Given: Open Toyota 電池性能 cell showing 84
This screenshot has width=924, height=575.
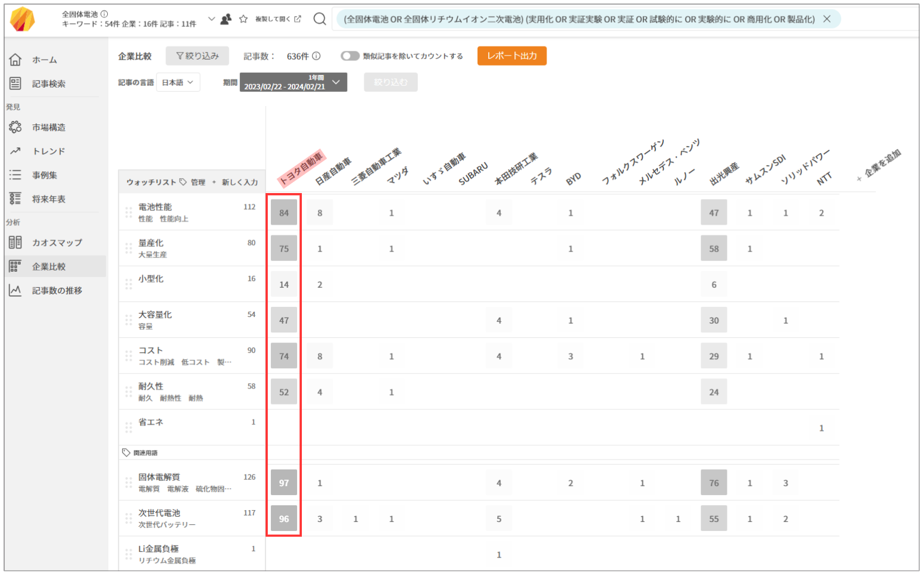Looking at the screenshot, I should 284,213.
